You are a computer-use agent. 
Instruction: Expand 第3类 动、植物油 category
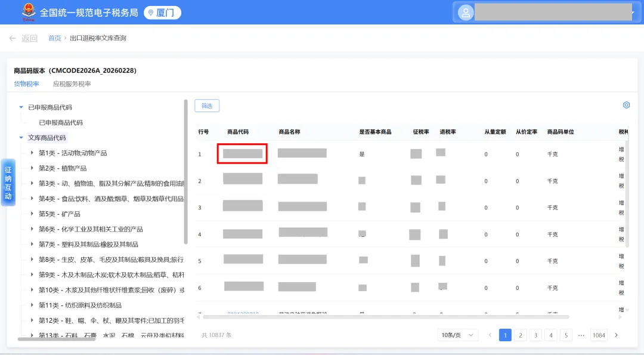tap(32, 183)
